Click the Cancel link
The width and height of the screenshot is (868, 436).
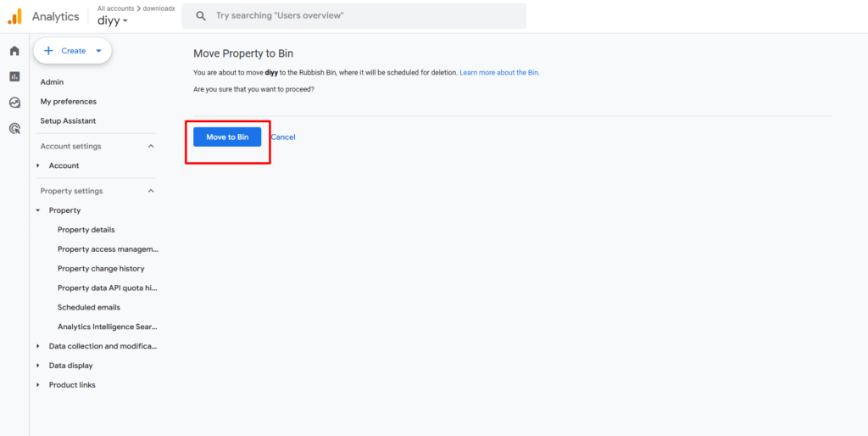click(283, 137)
